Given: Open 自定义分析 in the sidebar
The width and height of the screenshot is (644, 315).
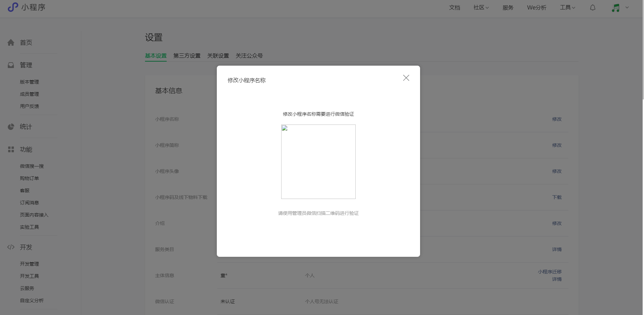Looking at the screenshot, I should pos(32,300).
